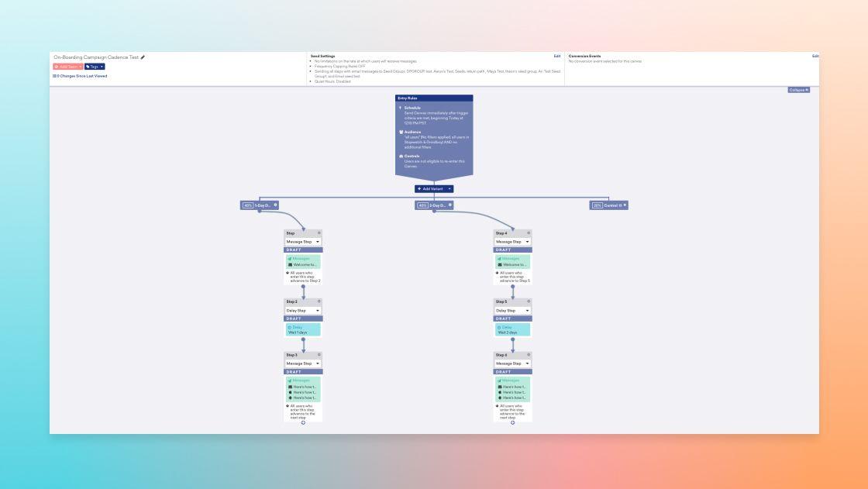Click the pencil icon beside the campaign name

coord(143,57)
